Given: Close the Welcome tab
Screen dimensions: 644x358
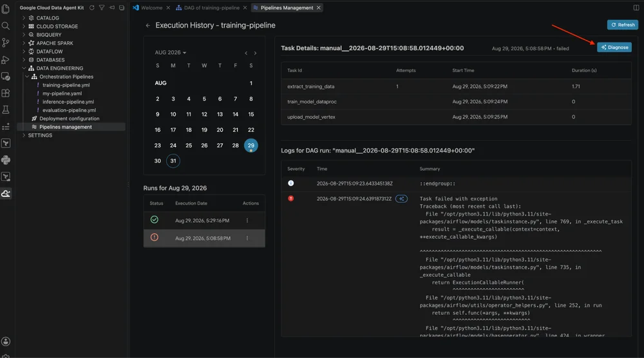Looking at the screenshot, I should click(168, 8).
